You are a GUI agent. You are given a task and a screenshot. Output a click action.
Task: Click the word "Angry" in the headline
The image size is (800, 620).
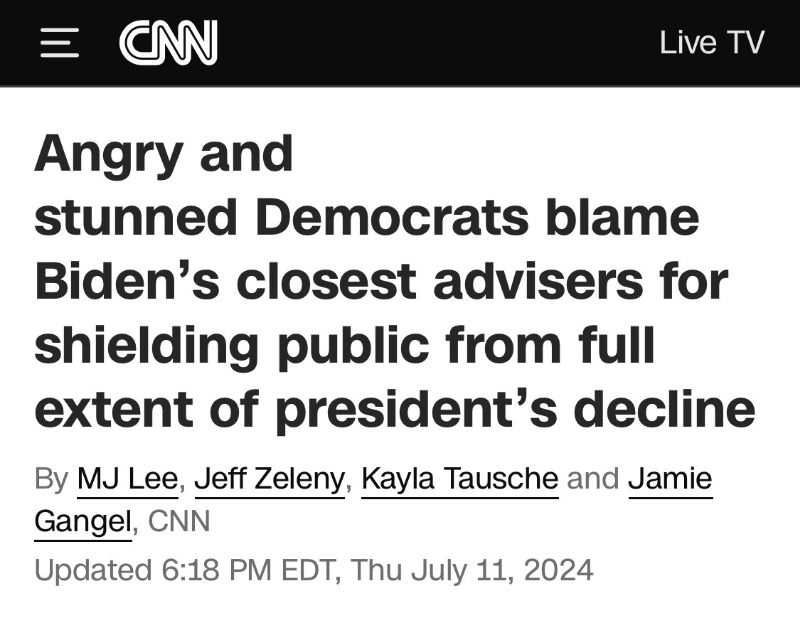(110, 153)
